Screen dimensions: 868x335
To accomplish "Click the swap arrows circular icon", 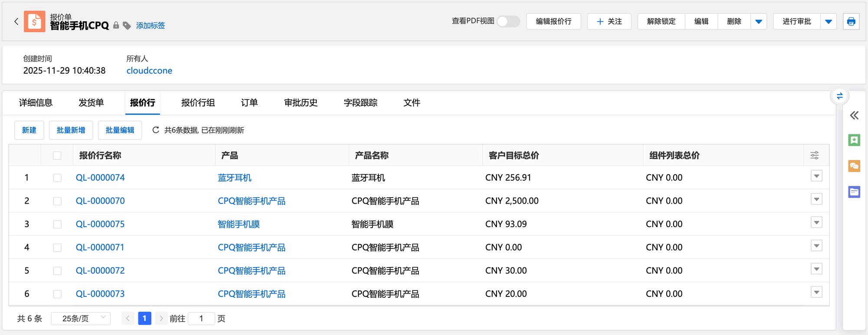I will [839, 96].
